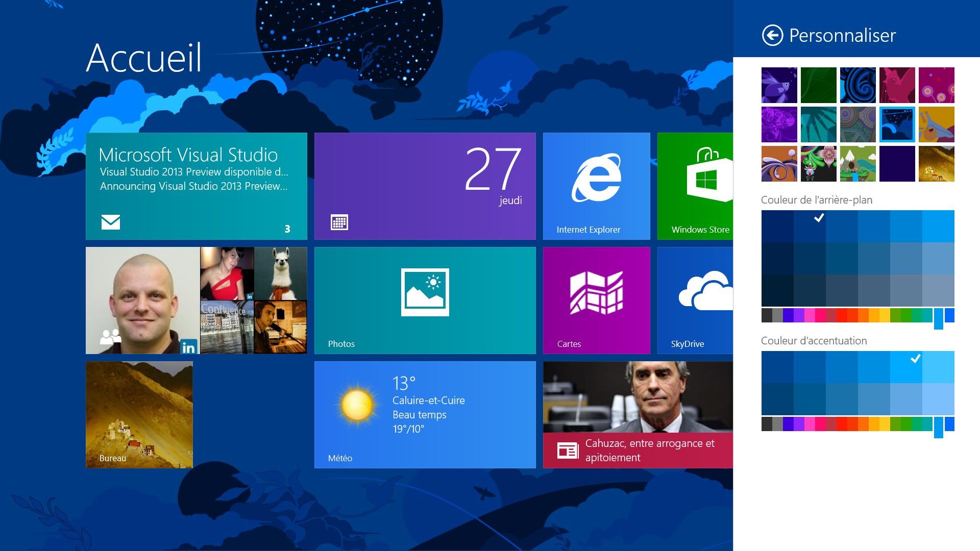
Task: Select the purple fish background design
Action: 778,85
